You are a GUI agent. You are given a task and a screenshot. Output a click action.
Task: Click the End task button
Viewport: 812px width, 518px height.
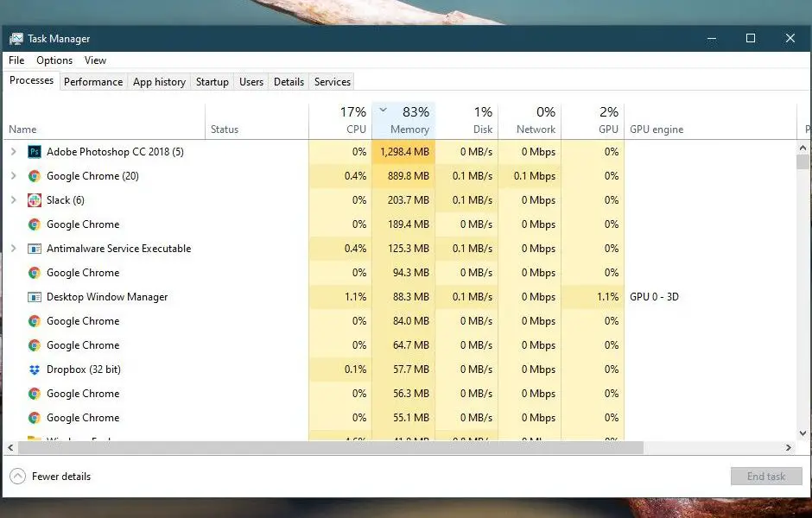coord(766,476)
